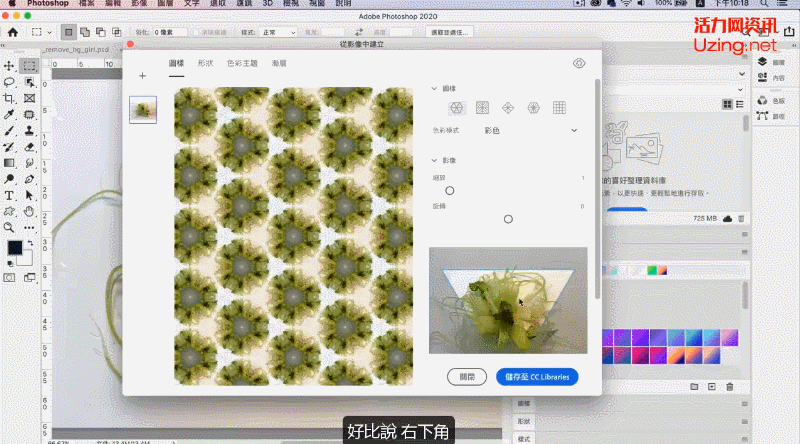Image resolution: width=800 pixels, height=444 pixels.
Task: Click the Home icon in options bar
Action: pyautogui.click(x=13, y=32)
